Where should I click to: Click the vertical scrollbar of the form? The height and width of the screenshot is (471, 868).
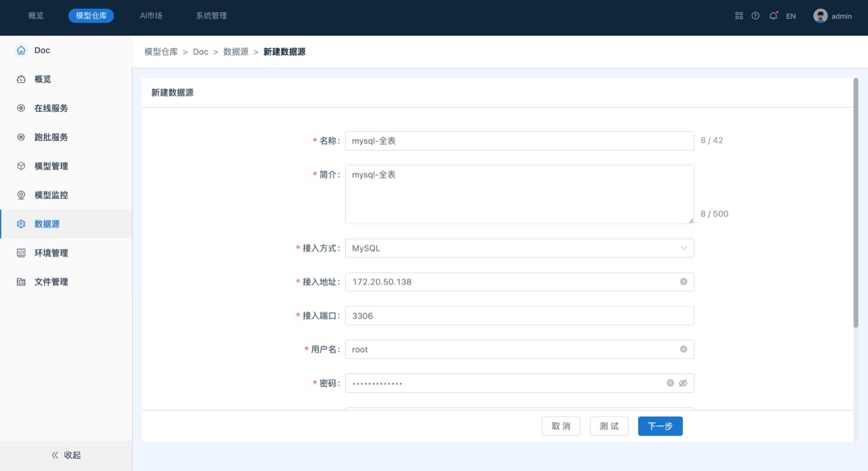click(856, 204)
